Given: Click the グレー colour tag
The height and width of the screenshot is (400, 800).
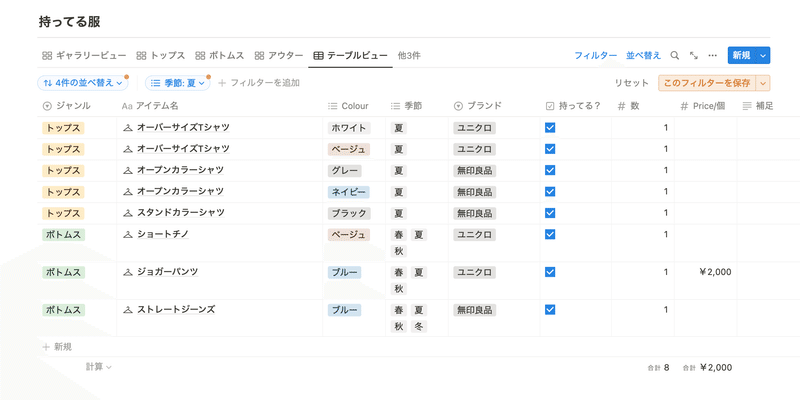Looking at the screenshot, I should [344, 170].
